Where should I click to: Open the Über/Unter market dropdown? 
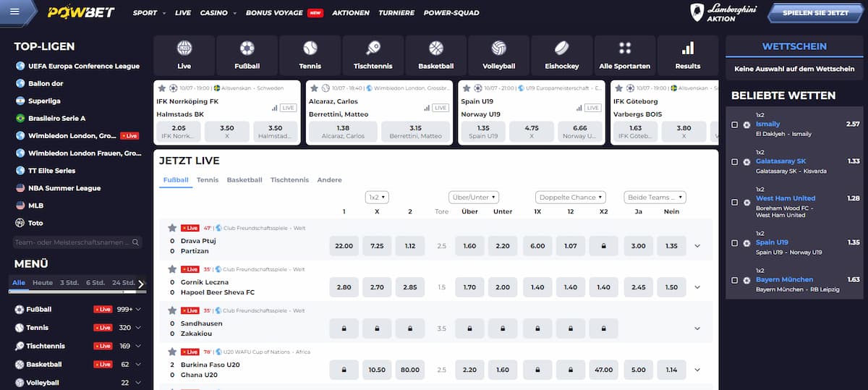point(474,197)
